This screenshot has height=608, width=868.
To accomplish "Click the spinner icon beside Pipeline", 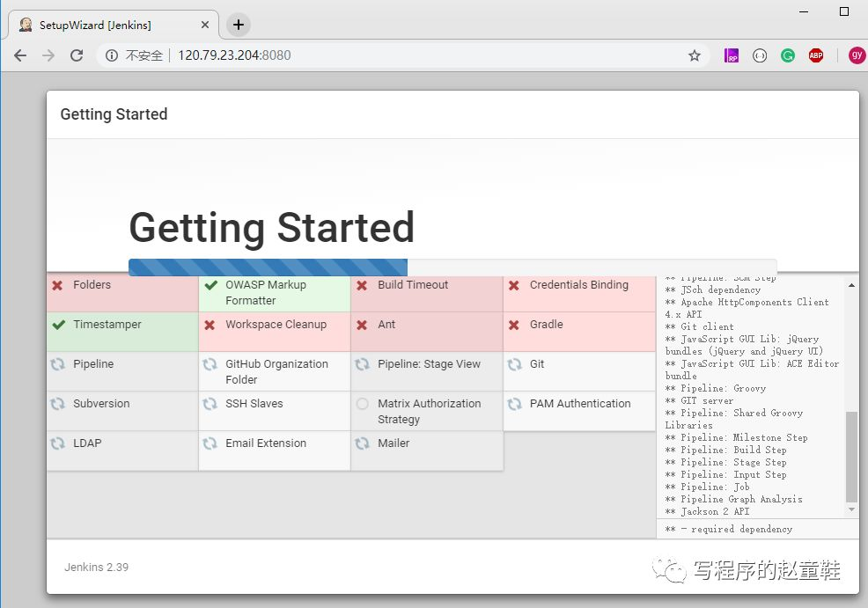I will (57, 364).
